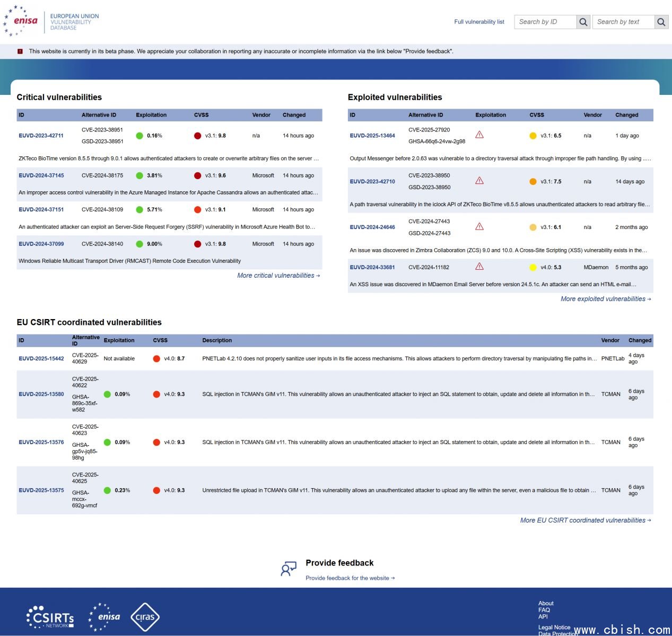Open the API footer link
Viewport: 672px width, 636px height.
pyautogui.click(x=543, y=616)
